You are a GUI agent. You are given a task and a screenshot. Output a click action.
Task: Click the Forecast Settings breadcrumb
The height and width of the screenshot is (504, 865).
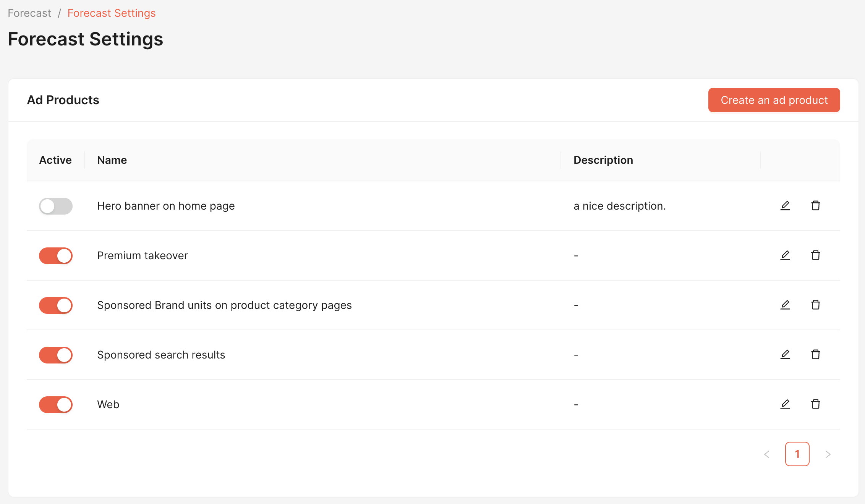112,13
